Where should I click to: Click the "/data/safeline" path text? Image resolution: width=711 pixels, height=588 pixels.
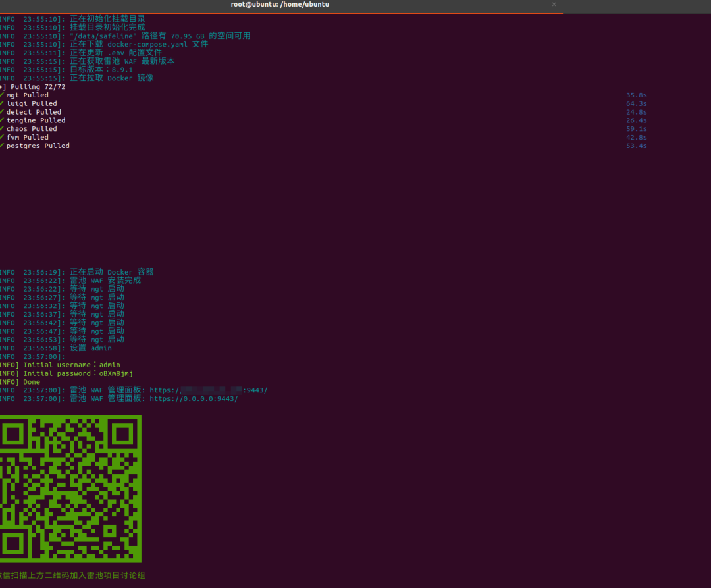click(x=103, y=36)
